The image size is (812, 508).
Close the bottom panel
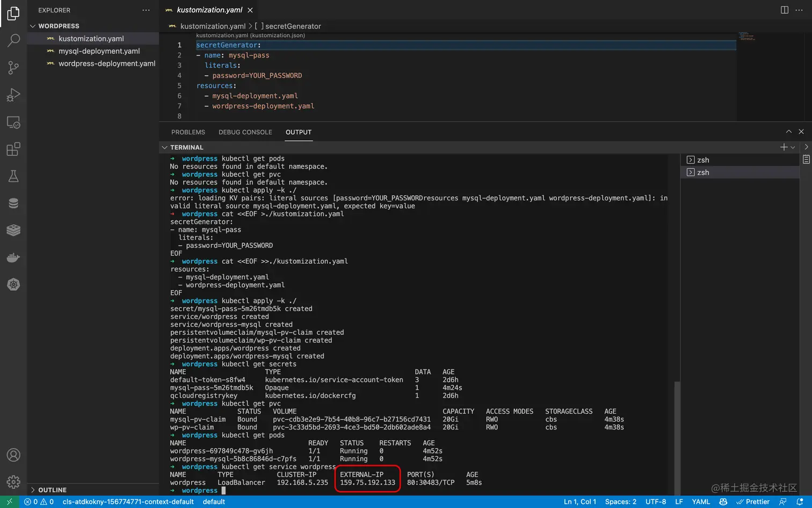pyautogui.click(x=801, y=132)
